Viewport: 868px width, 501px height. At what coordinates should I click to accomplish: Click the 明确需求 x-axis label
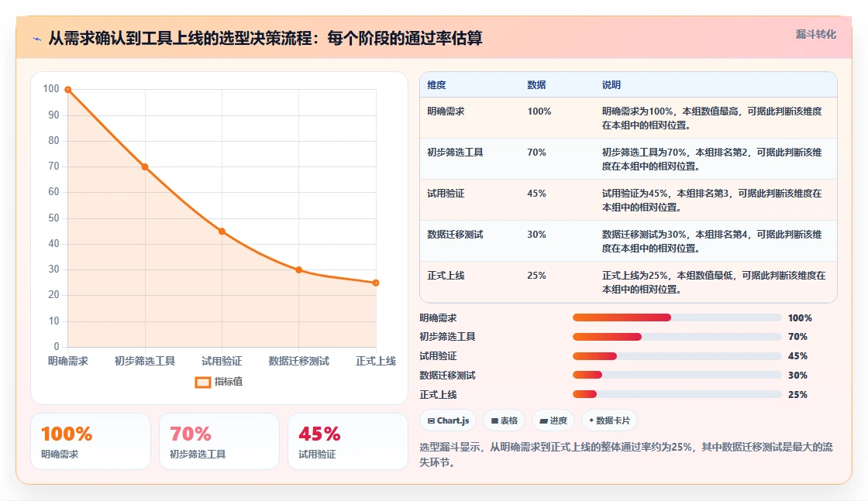68,361
